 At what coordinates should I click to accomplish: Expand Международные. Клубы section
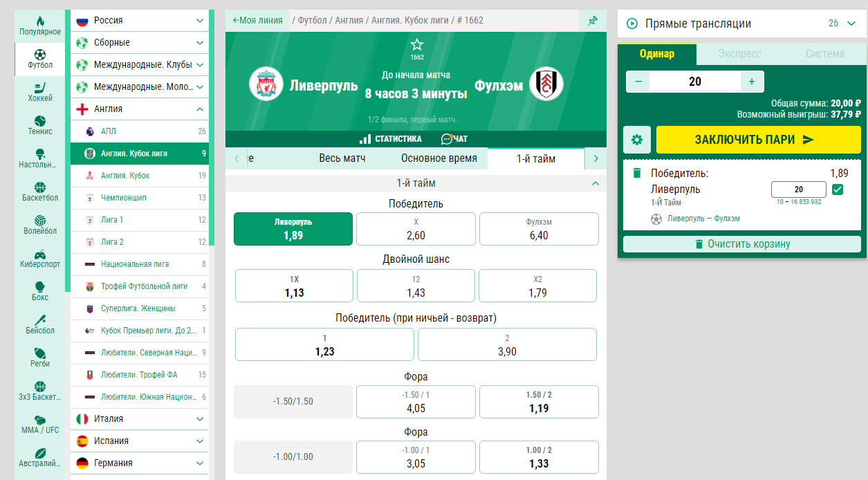(140, 65)
